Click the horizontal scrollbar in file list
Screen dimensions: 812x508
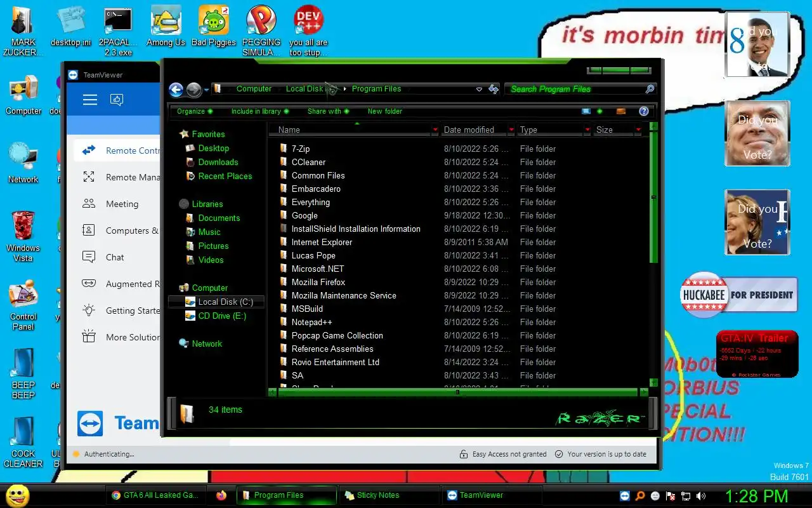click(457, 392)
